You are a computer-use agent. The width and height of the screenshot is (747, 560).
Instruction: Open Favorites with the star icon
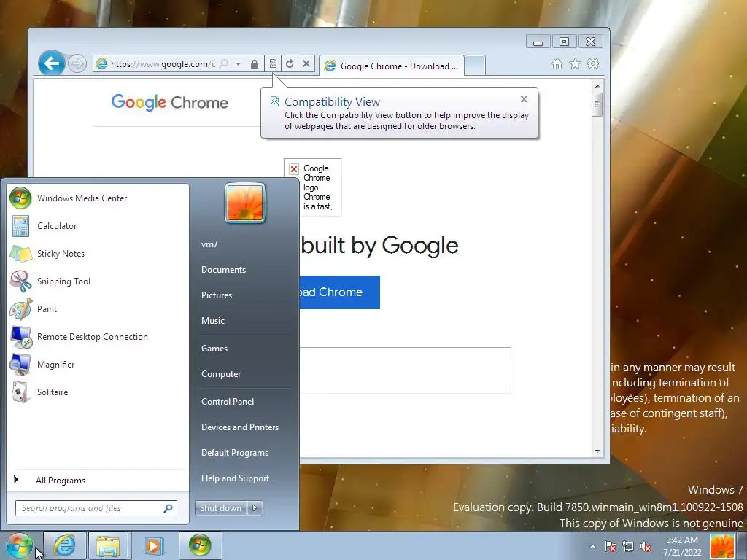click(575, 64)
